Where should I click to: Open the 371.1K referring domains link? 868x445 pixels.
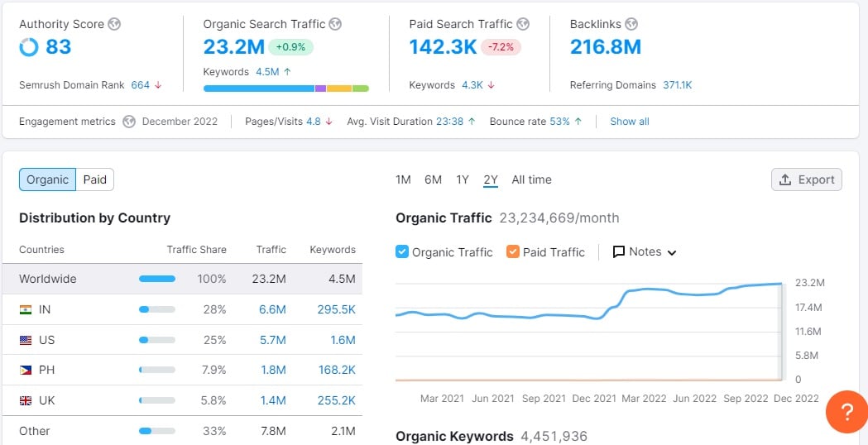[677, 85]
